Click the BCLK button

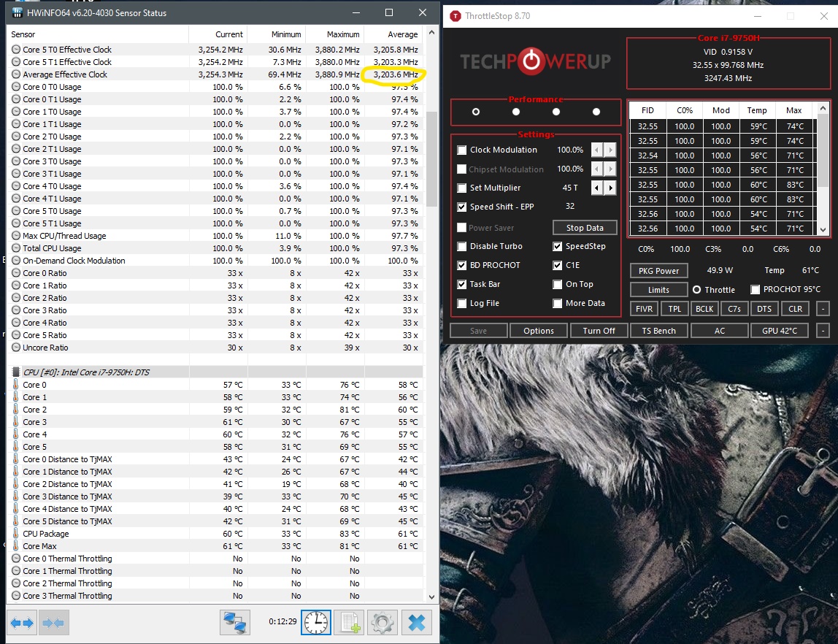coord(704,309)
